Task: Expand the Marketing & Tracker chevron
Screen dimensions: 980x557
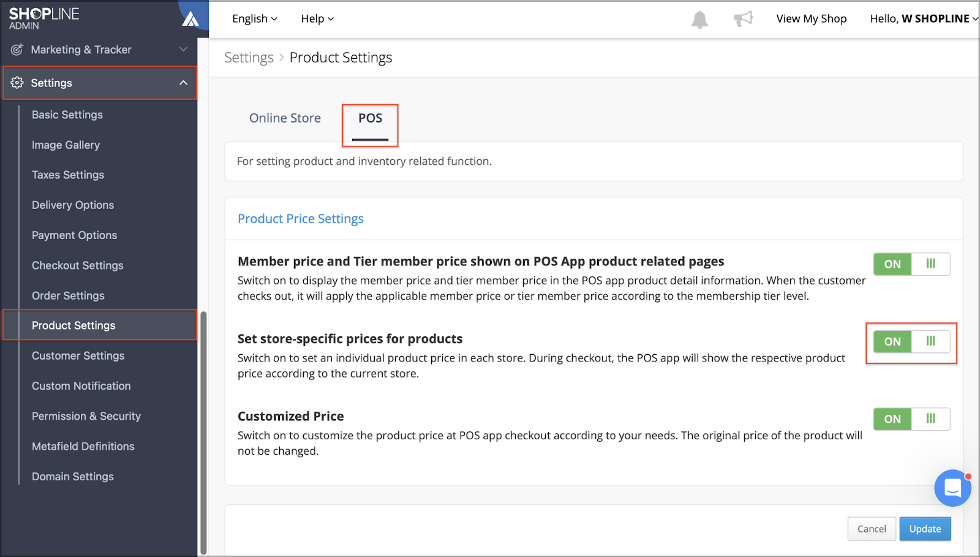Action: point(183,50)
